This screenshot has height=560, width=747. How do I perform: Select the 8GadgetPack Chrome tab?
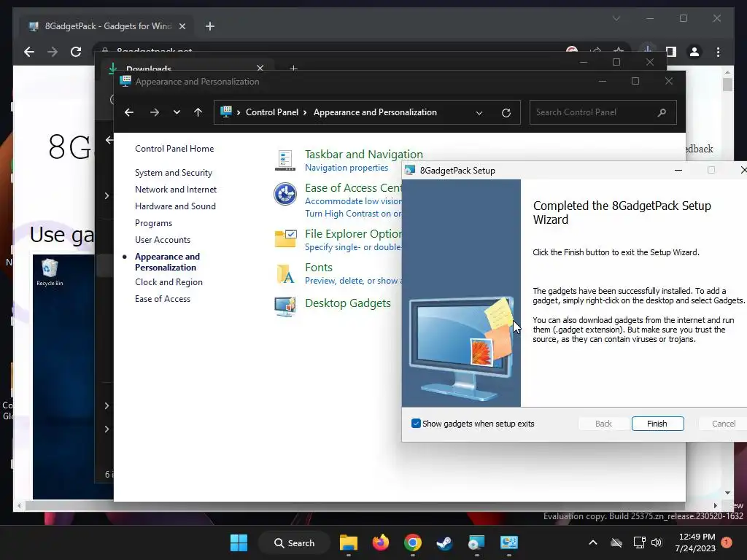click(x=107, y=26)
